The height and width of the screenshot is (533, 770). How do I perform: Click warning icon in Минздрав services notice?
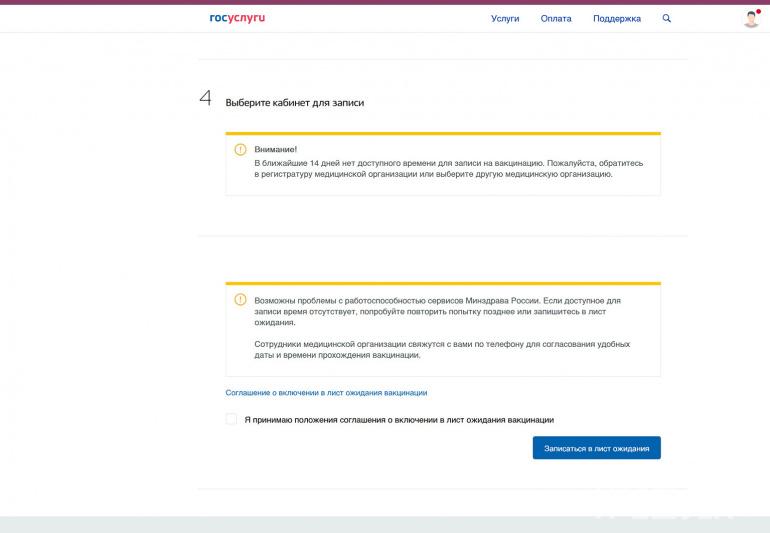point(240,299)
